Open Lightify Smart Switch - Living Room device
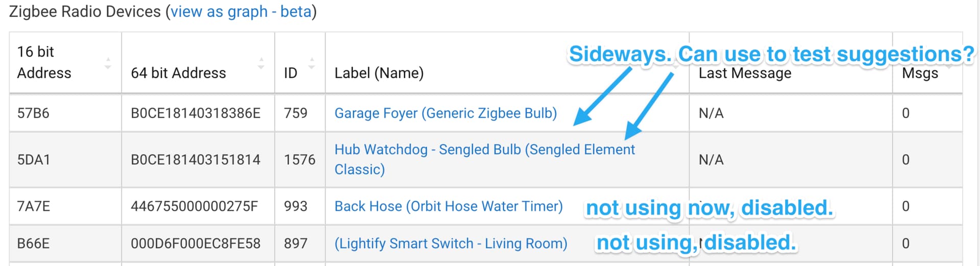This screenshot has height=266, width=980. [x=451, y=244]
